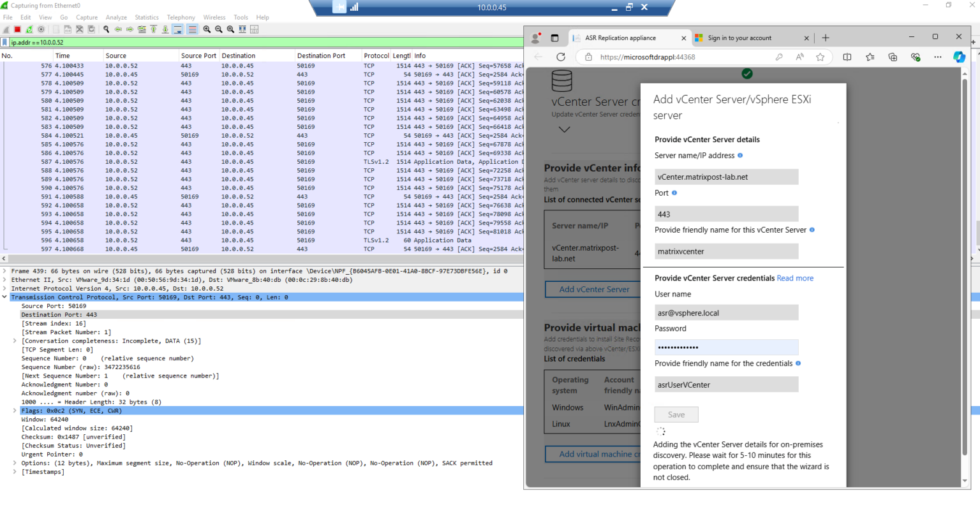This screenshot has width=980, height=519.
Task: Toggle Edge split screen view
Action: point(847,57)
